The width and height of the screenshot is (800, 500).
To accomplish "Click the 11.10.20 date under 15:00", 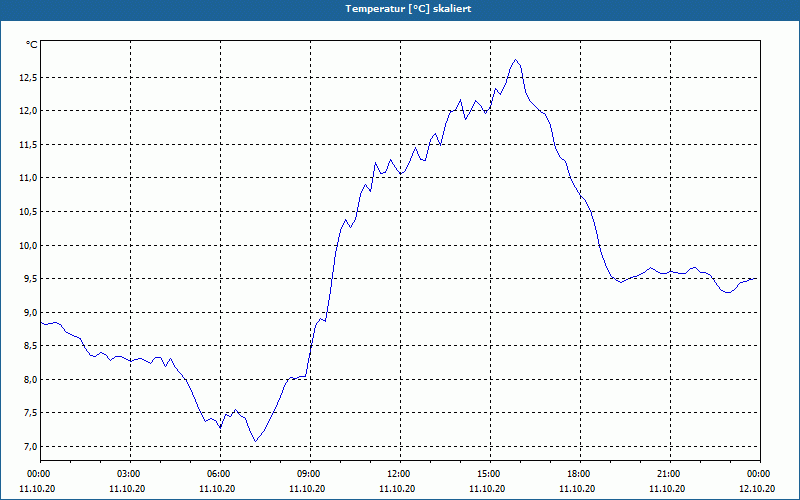I will pyautogui.click(x=487, y=489).
